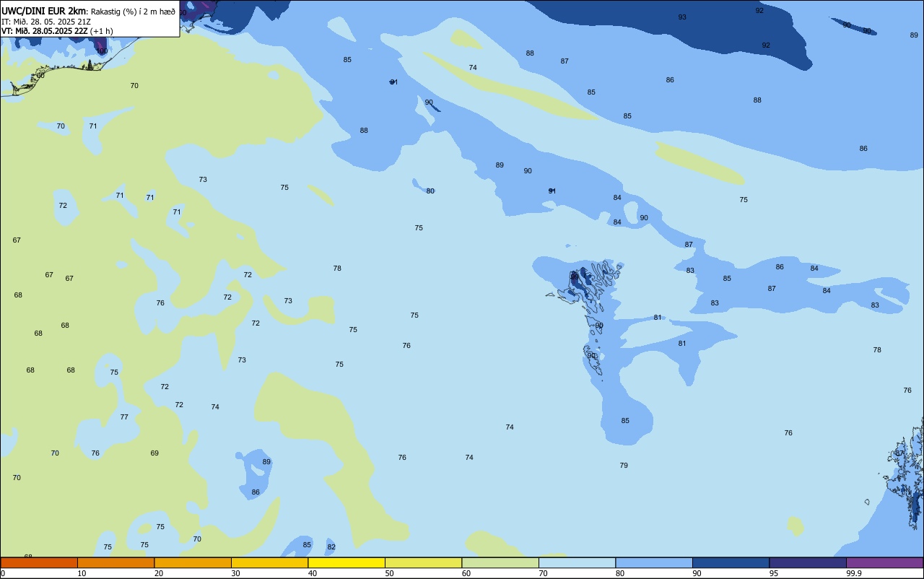Select the medium blue 80–90 legend swatch
The image size is (924, 579).
(654, 562)
